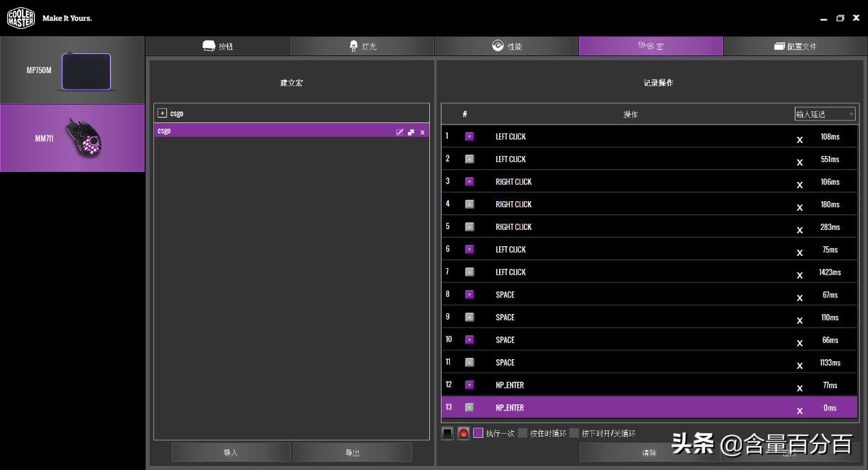The height and width of the screenshot is (470, 868).
Task: Click the 导出 export button
Action: coord(352,452)
